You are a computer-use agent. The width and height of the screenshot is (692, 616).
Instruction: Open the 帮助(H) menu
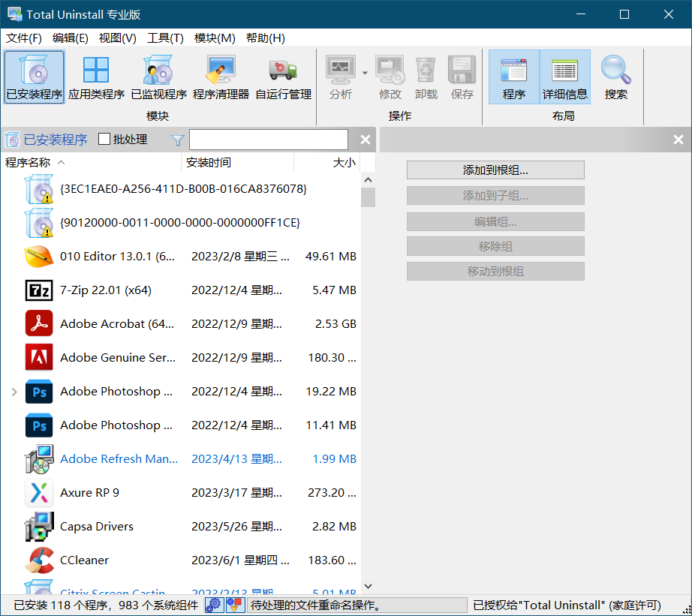pos(265,38)
